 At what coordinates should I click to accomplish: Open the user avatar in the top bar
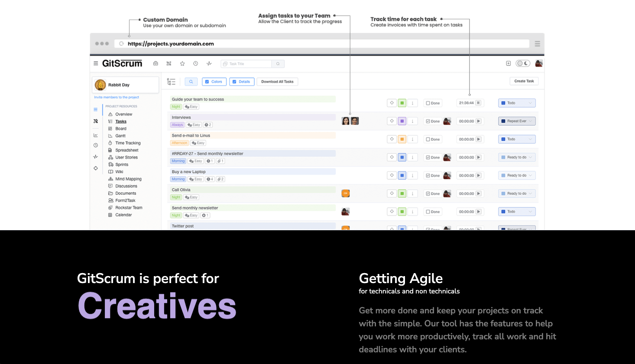click(539, 63)
